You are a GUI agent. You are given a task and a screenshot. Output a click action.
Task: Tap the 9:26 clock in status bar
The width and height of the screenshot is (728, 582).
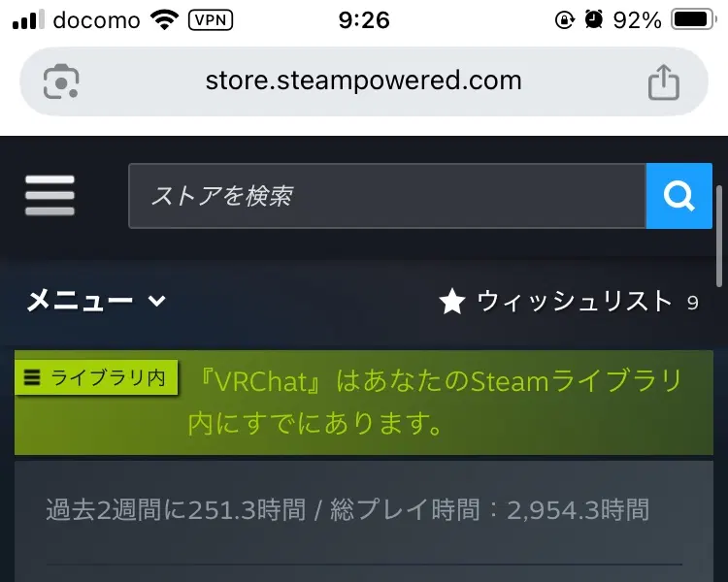pos(364,20)
